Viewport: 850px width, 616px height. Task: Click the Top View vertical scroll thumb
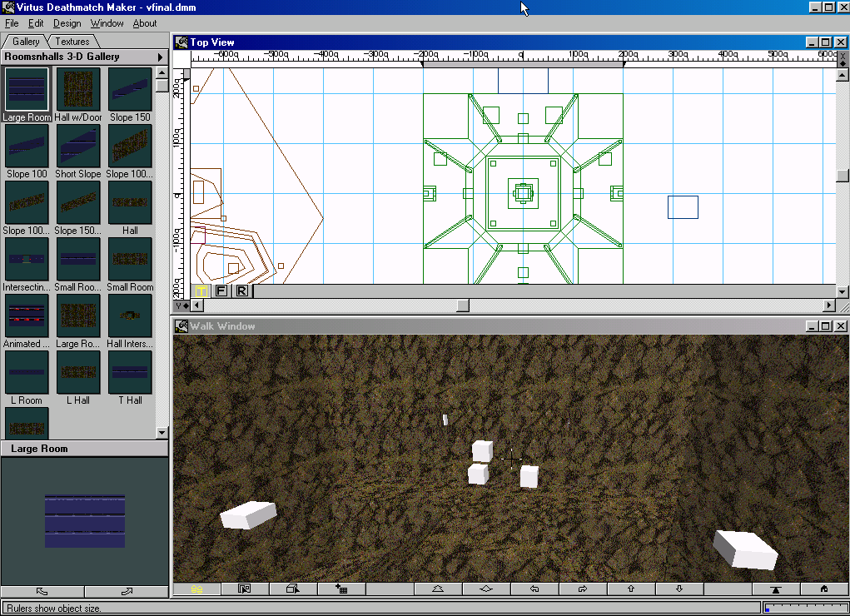click(842, 176)
